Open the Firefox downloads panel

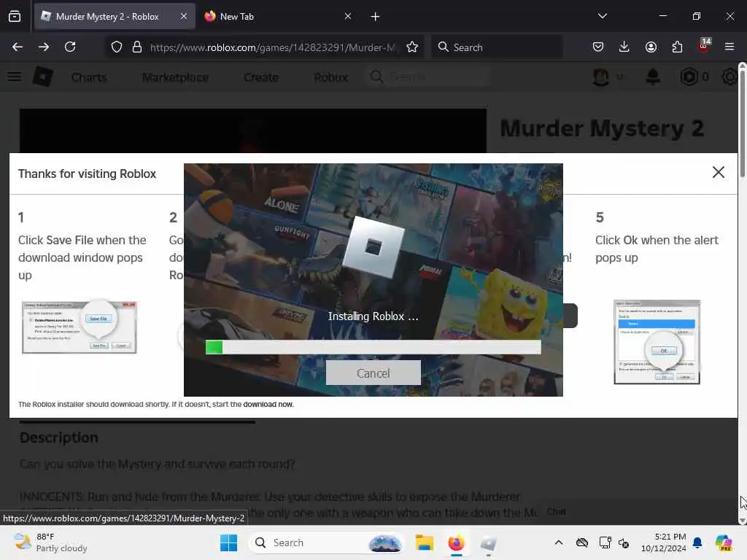(x=624, y=47)
